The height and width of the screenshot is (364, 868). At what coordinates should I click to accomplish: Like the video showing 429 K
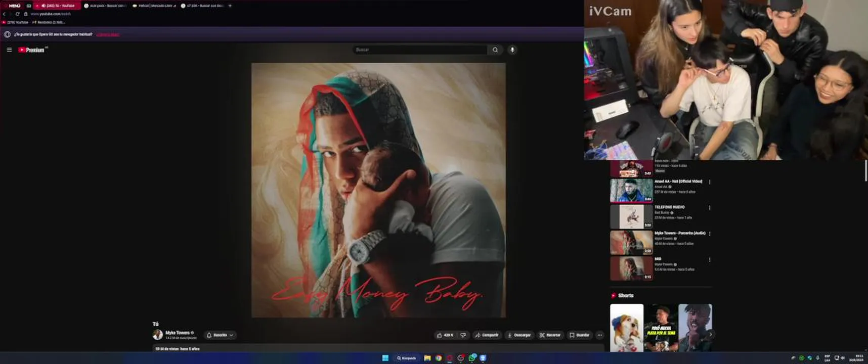[x=445, y=335]
